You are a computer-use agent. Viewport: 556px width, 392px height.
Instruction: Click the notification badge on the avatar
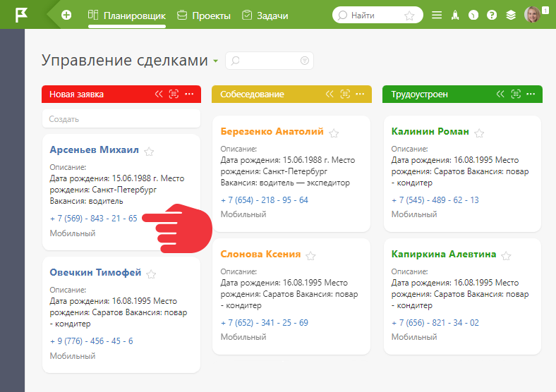[x=545, y=11]
